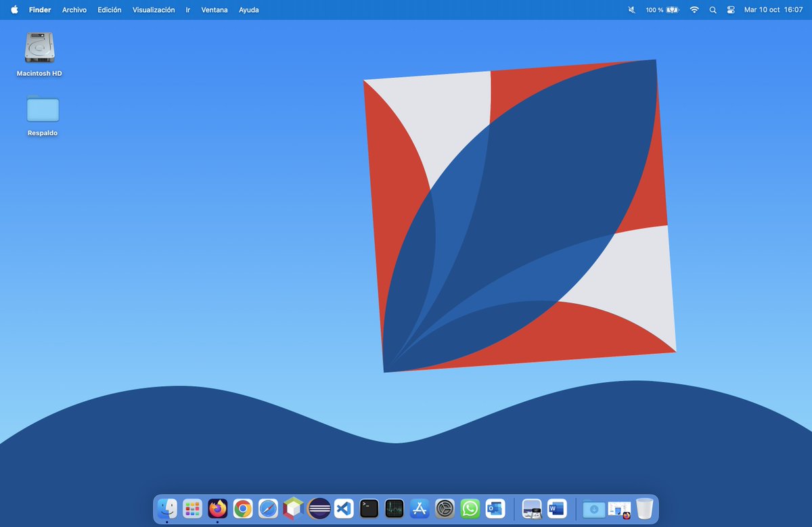Open Safari from the Dock
This screenshot has width=812, height=527.
(x=268, y=508)
